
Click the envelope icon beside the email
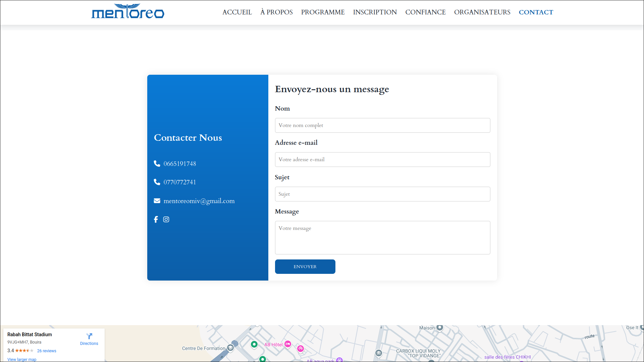[157, 201]
